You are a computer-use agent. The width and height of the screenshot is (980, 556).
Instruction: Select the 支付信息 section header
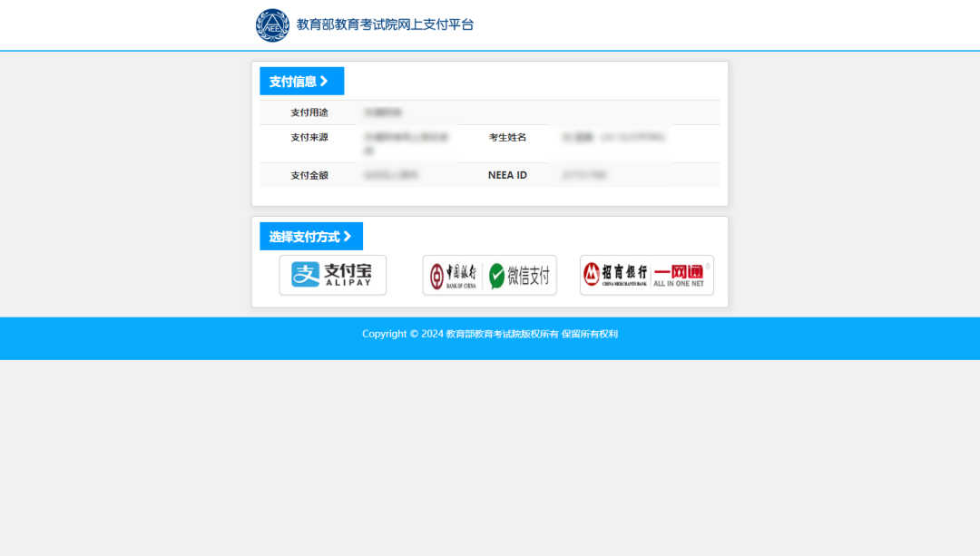pyautogui.click(x=293, y=82)
